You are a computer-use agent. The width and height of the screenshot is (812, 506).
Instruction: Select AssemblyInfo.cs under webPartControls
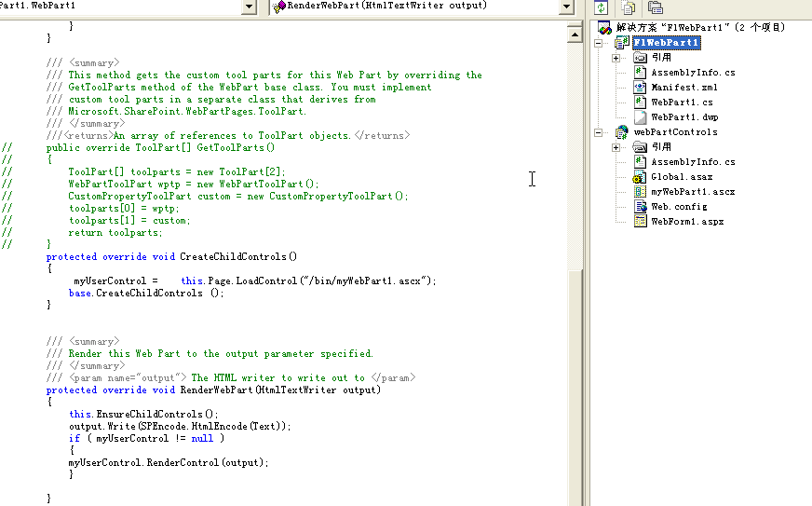point(693,162)
